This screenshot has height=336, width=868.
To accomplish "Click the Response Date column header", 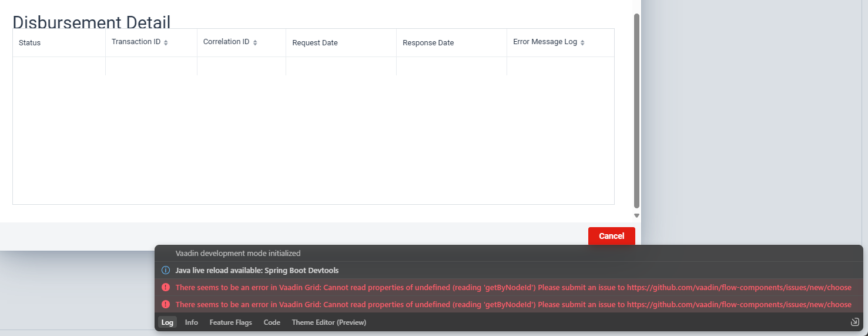I will tap(428, 43).
